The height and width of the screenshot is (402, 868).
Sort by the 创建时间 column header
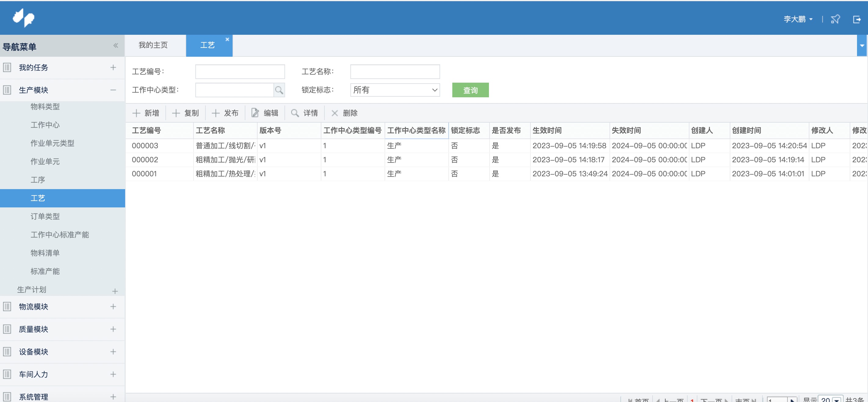point(769,131)
